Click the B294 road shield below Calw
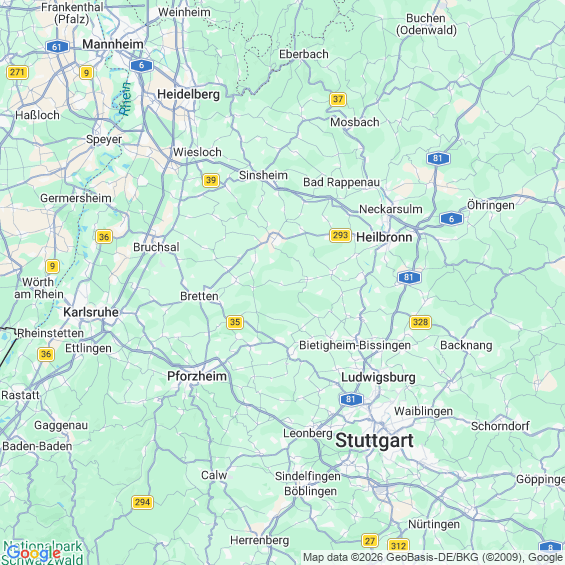565x565 pixels. 142,502
